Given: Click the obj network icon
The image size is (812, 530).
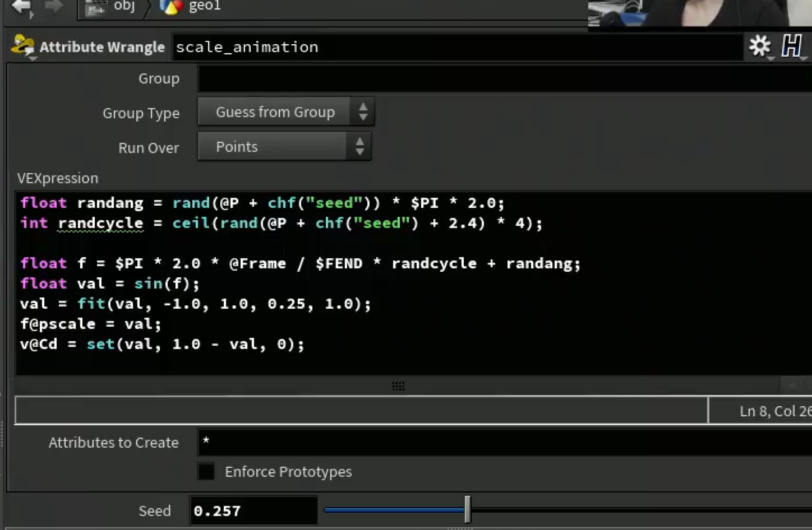Looking at the screenshot, I should click(95, 8).
